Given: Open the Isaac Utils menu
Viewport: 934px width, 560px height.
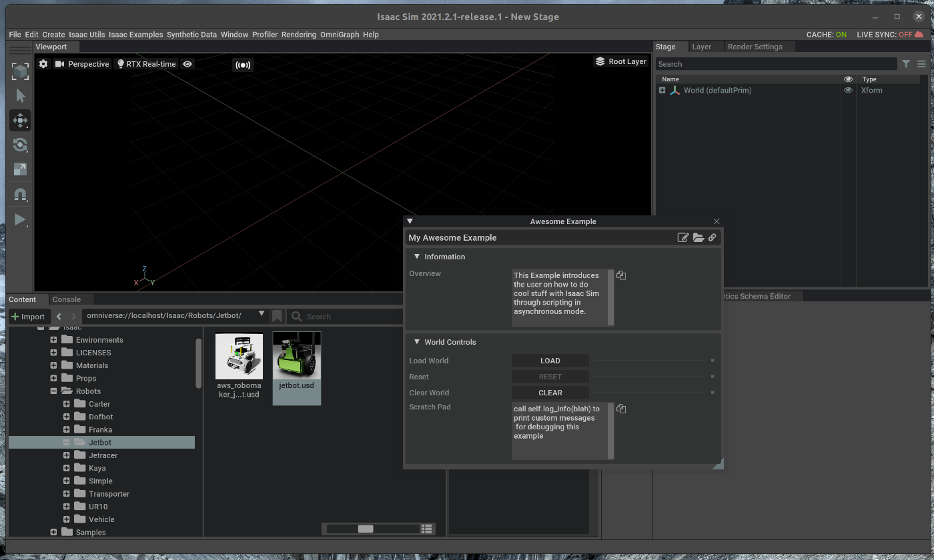Looking at the screenshot, I should [x=87, y=35].
